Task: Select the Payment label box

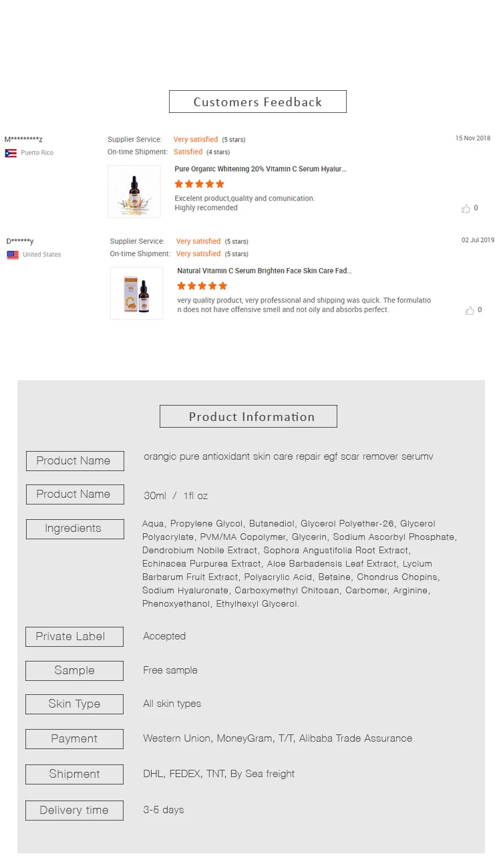Action: coord(75,738)
